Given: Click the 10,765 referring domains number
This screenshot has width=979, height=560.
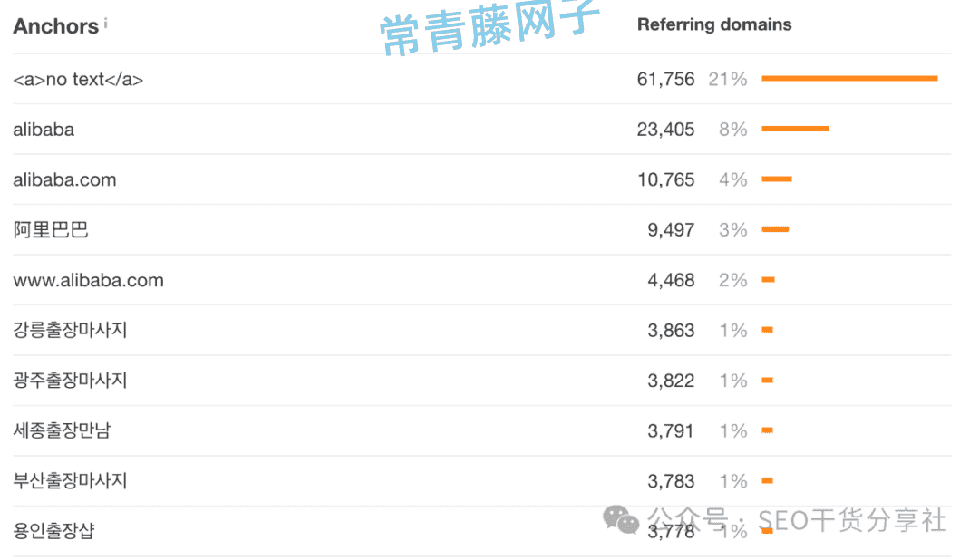Looking at the screenshot, I should click(665, 179).
